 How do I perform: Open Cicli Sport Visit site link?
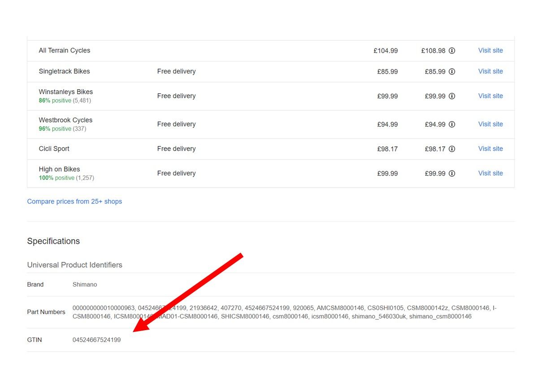pyautogui.click(x=490, y=149)
